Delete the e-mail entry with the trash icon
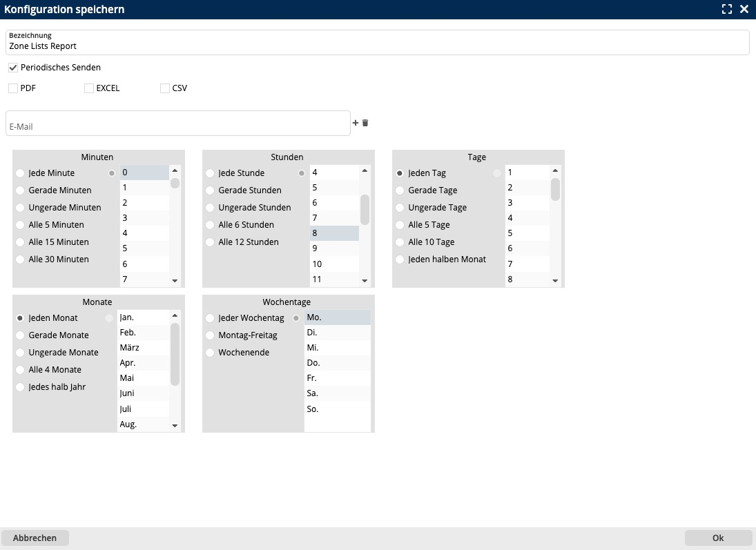Screen dimensions: 756x550 pyautogui.click(x=365, y=123)
